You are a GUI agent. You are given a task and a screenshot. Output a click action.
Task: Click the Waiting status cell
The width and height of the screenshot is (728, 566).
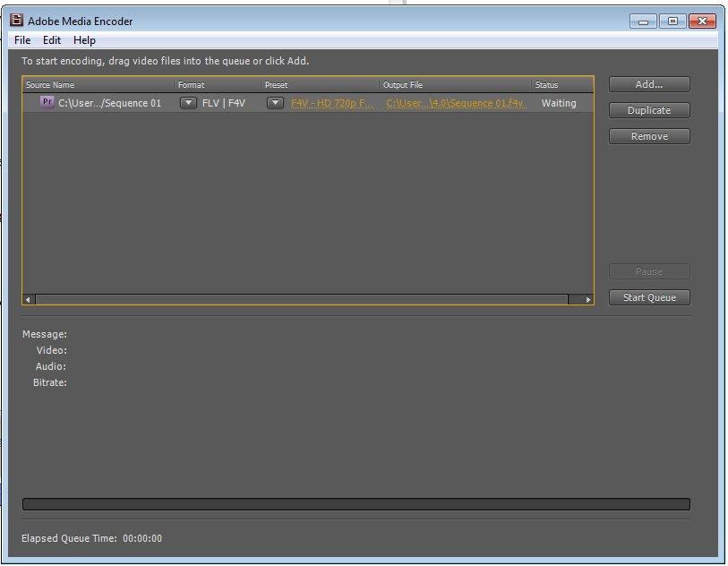click(x=559, y=103)
